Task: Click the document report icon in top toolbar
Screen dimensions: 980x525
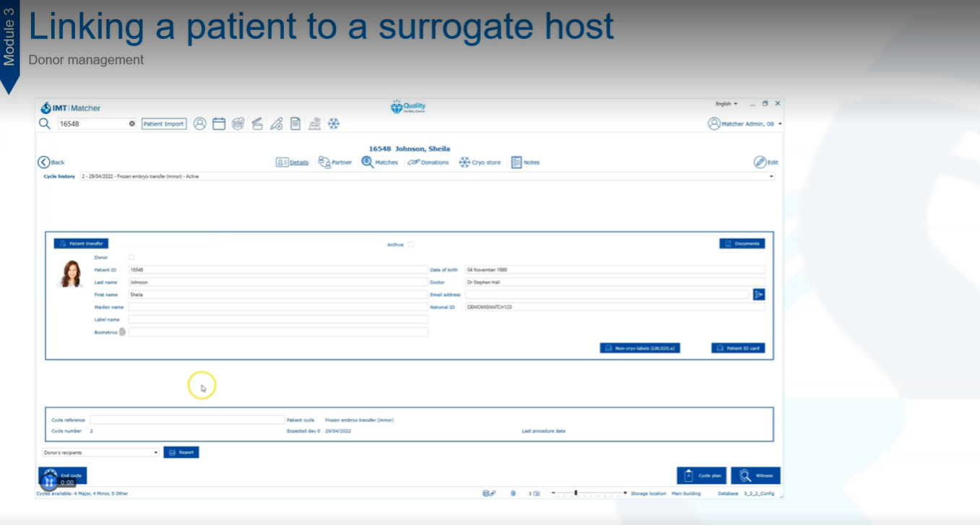Action: click(x=296, y=124)
